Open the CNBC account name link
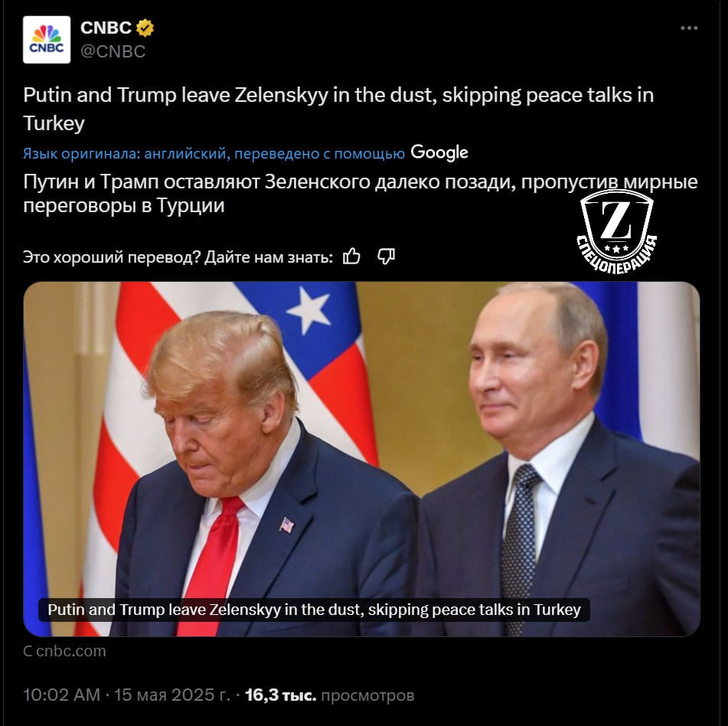 (x=106, y=28)
